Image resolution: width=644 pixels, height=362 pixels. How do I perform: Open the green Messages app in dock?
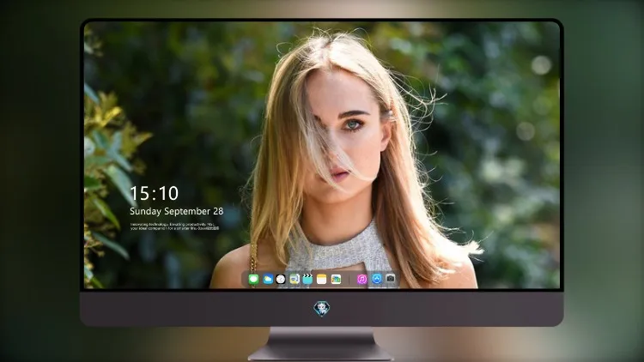pos(253,279)
